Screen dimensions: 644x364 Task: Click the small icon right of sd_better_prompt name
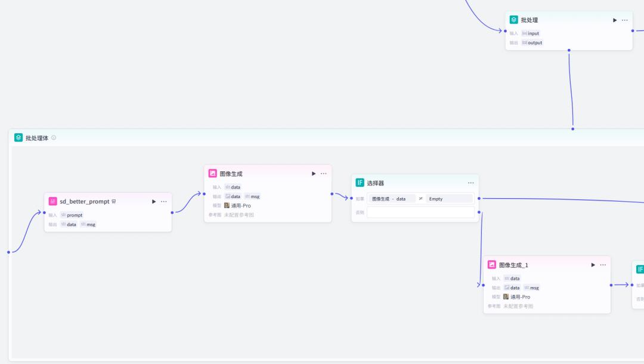pyautogui.click(x=114, y=202)
